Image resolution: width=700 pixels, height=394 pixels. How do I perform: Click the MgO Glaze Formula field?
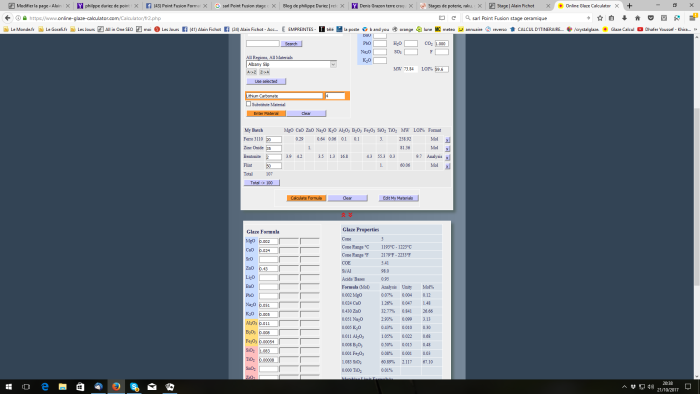click(x=268, y=241)
